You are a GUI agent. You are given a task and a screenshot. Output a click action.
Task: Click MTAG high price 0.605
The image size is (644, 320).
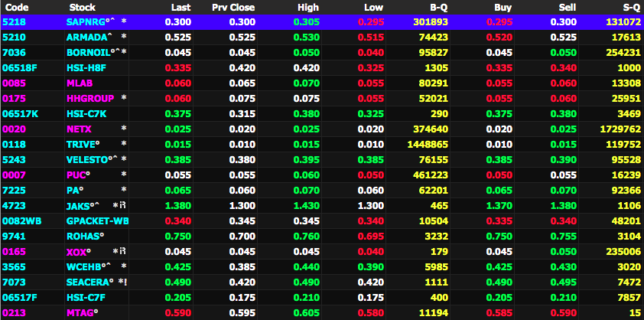point(307,312)
